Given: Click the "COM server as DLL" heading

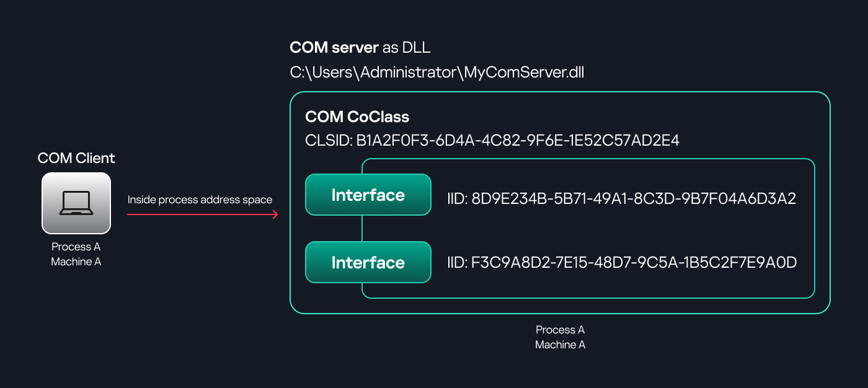Looking at the screenshot, I should (x=360, y=48).
